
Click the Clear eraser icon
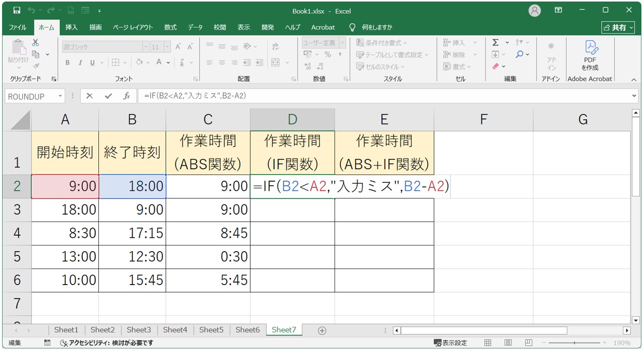(495, 66)
